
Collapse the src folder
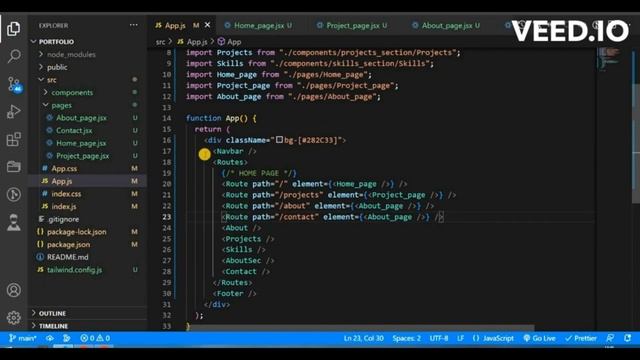pos(51,80)
